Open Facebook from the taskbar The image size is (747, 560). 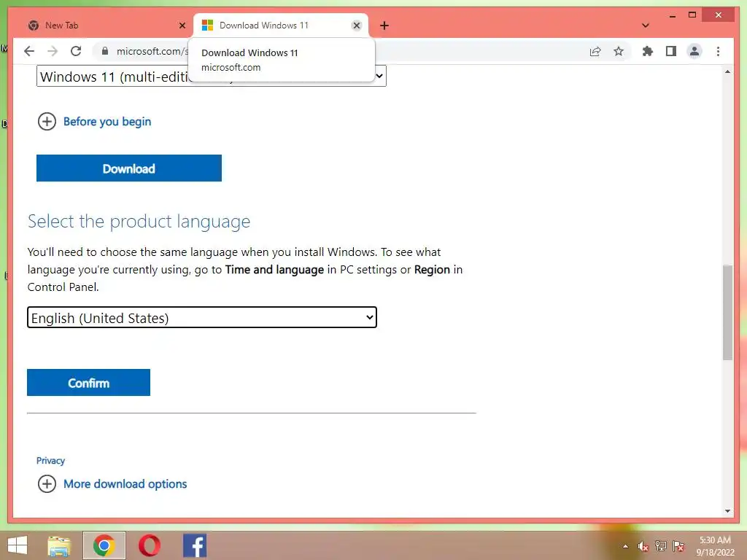coord(195,545)
